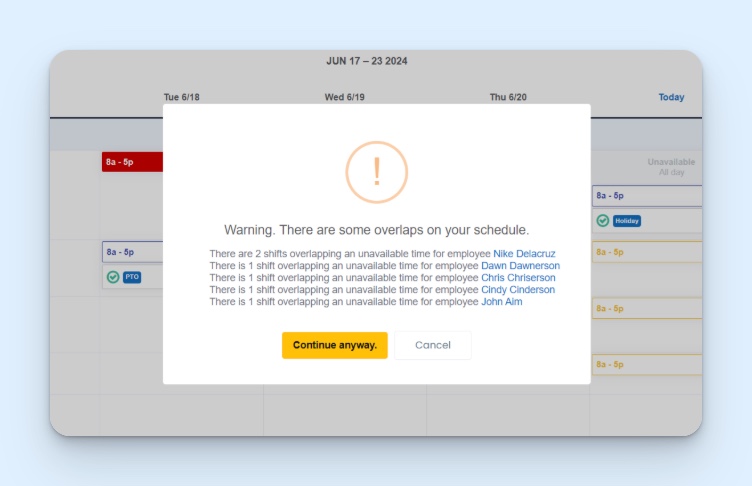
Task: Select the Thu 6/20 column header
Action: click(x=508, y=97)
